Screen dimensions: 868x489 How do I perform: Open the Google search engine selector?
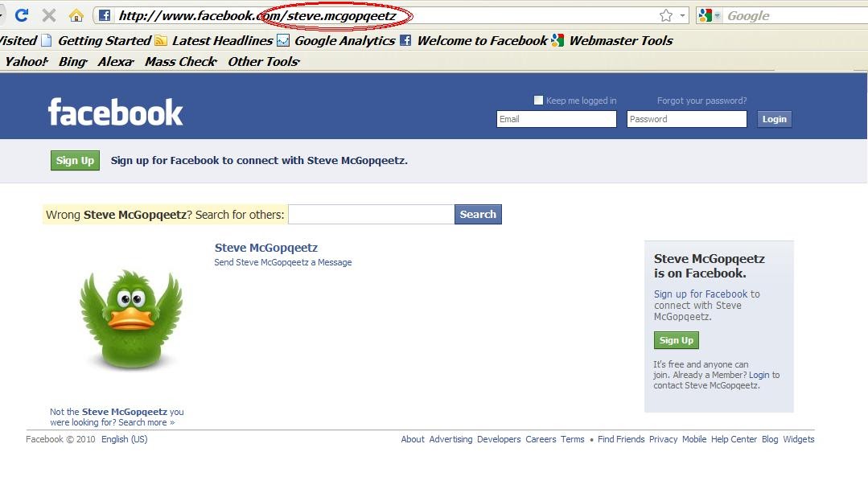pos(710,15)
